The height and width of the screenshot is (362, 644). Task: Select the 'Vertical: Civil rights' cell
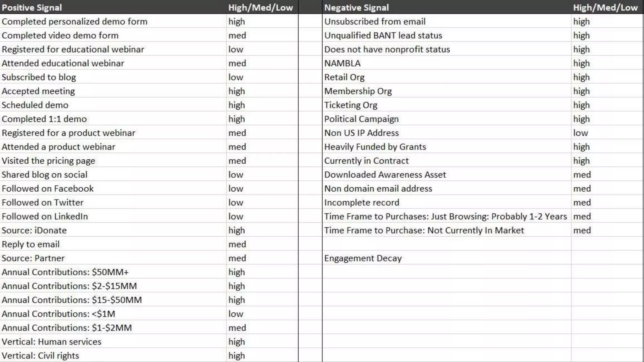40,356
